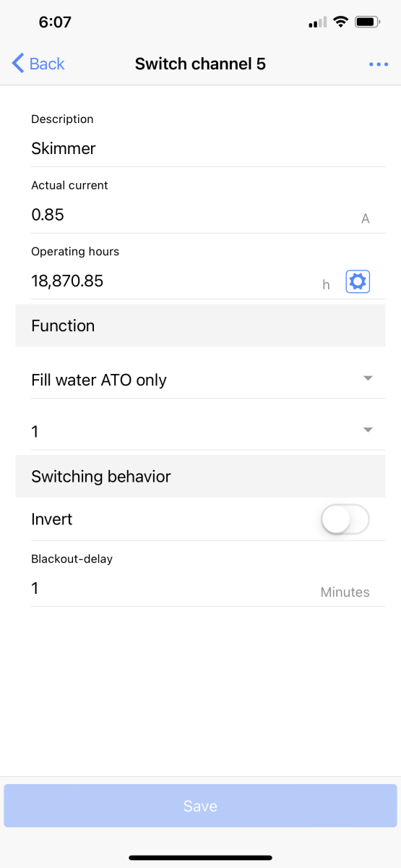
Task: Click arrow beside Fill water ATO only
Action: tap(368, 378)
